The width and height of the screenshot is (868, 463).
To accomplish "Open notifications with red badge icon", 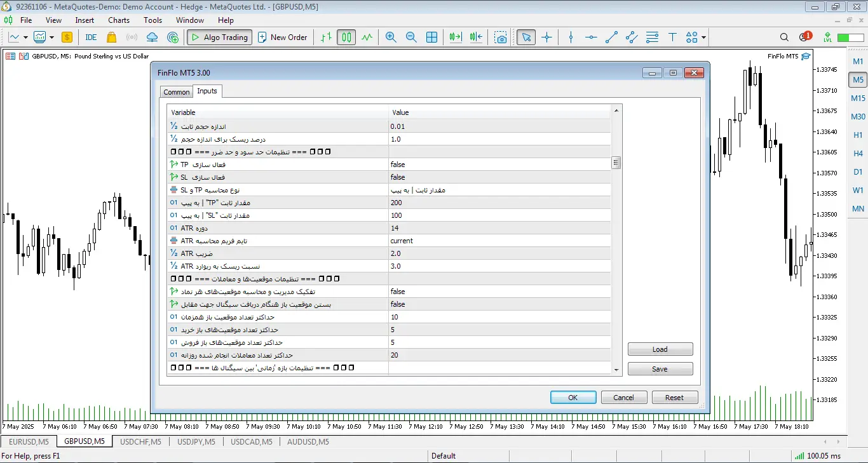I will pos(805,37).
